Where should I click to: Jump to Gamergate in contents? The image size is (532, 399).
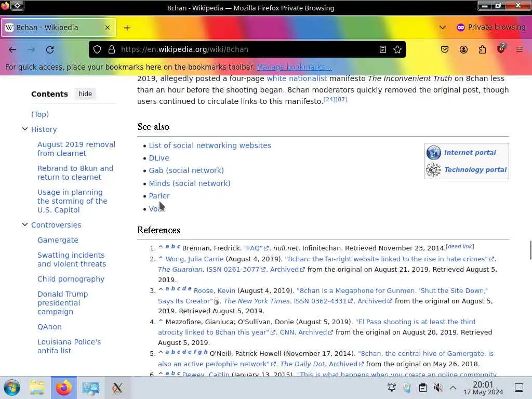tap(58, 240)
